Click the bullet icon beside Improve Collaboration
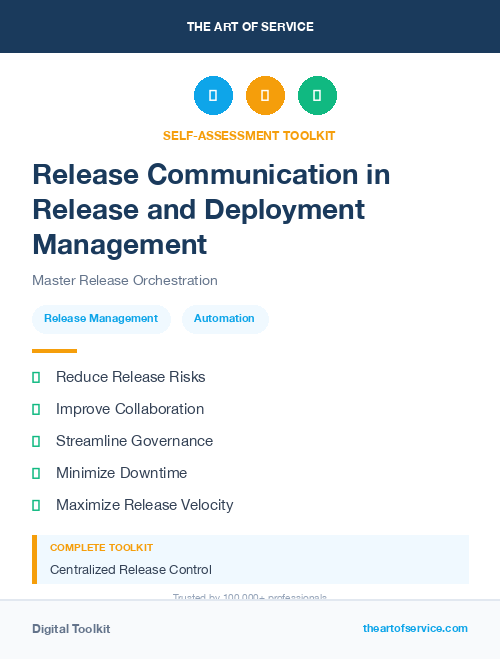 (x=36, y=409)
